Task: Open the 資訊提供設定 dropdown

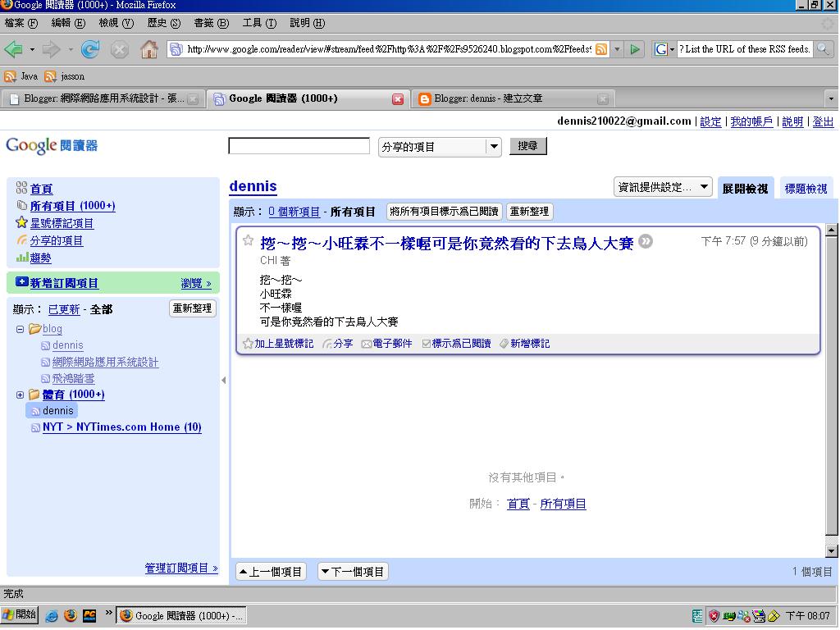Action: point(663,187)
